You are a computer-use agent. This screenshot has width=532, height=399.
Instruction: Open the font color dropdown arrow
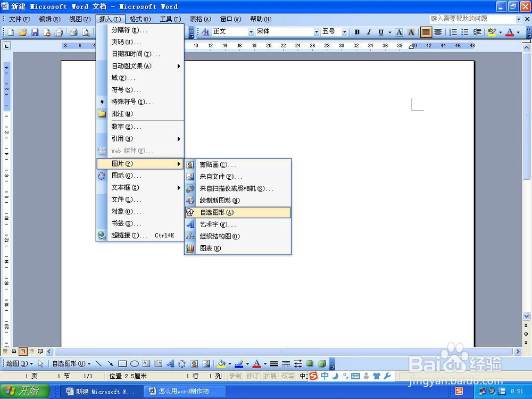coord(518,32)
